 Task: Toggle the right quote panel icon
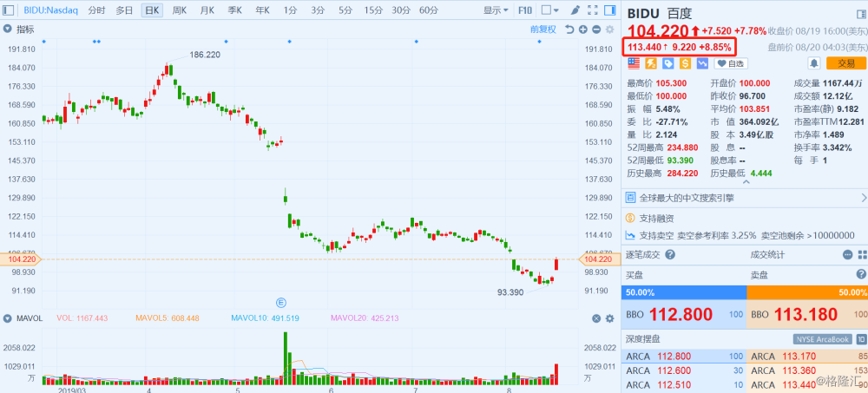tap(609, 10)
